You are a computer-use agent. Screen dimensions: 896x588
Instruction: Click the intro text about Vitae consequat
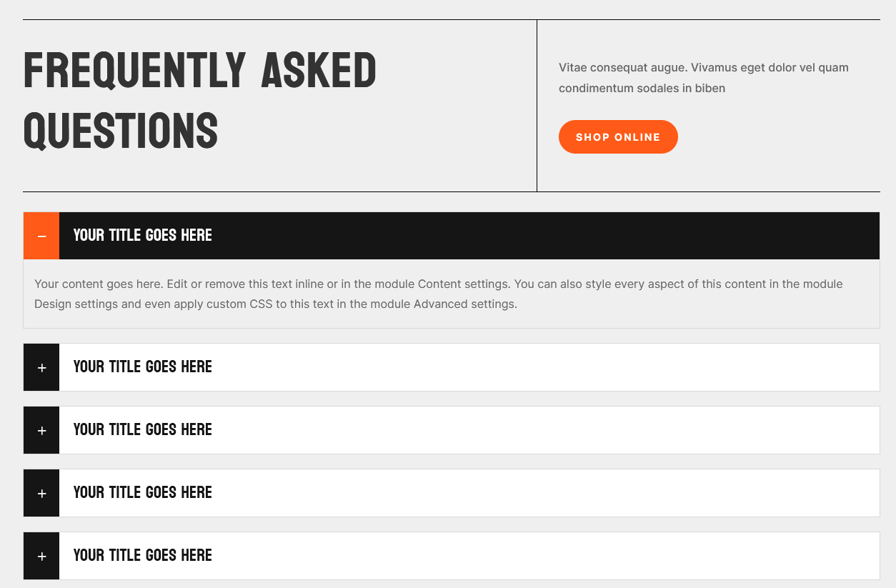(x=703, y=77)
